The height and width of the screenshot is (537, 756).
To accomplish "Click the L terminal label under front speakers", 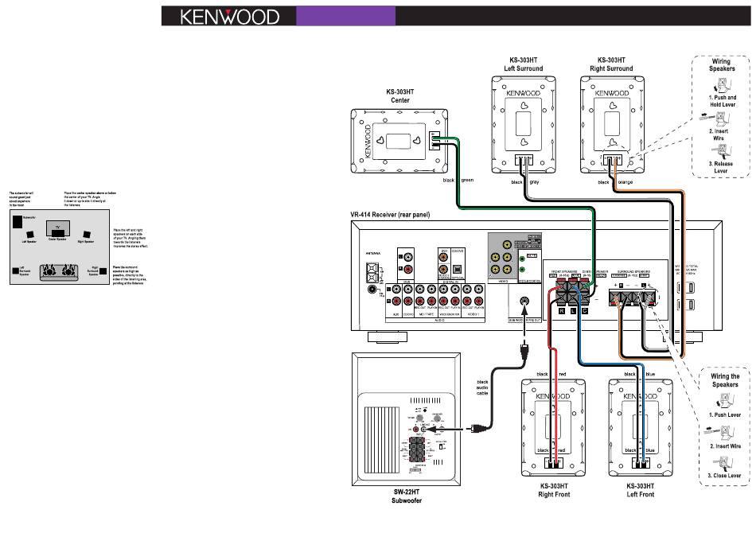I will [573, 311].
